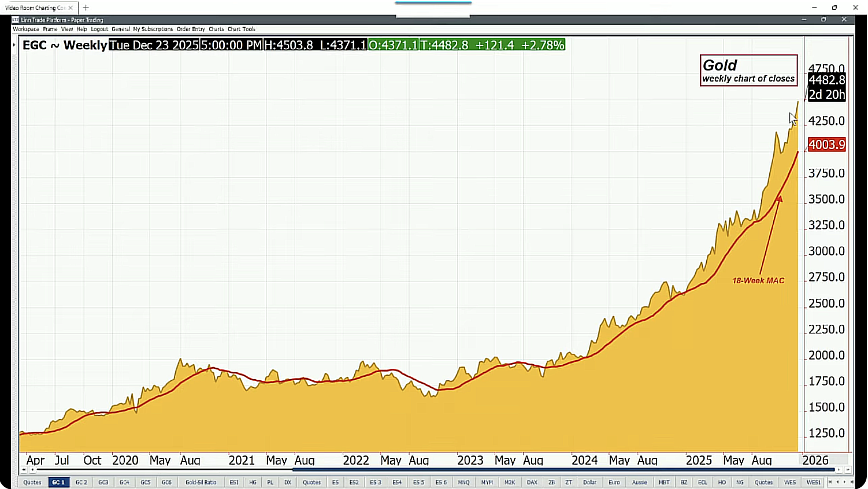Select the Dollar chart tab
Viewport: 868px width, 489px height.
click(589, 482)
